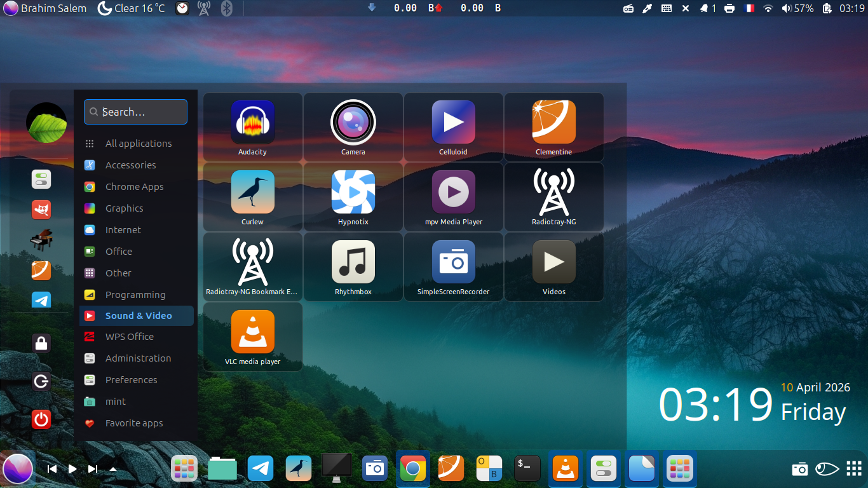Skip to next track in the panel
Viewport: 868px width, 488px height.
click(93, 469)
